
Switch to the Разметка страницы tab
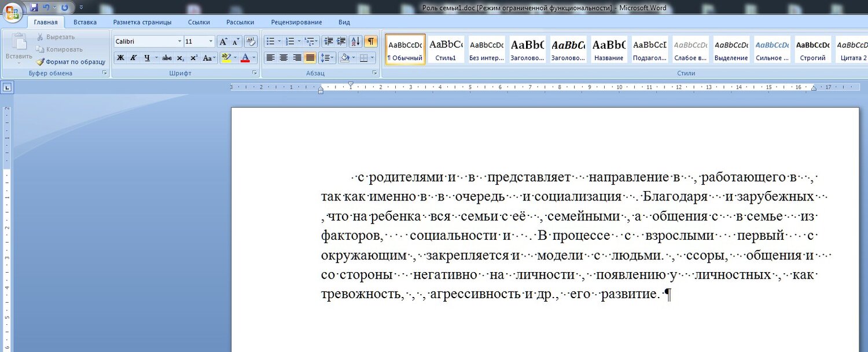point(142,23)
